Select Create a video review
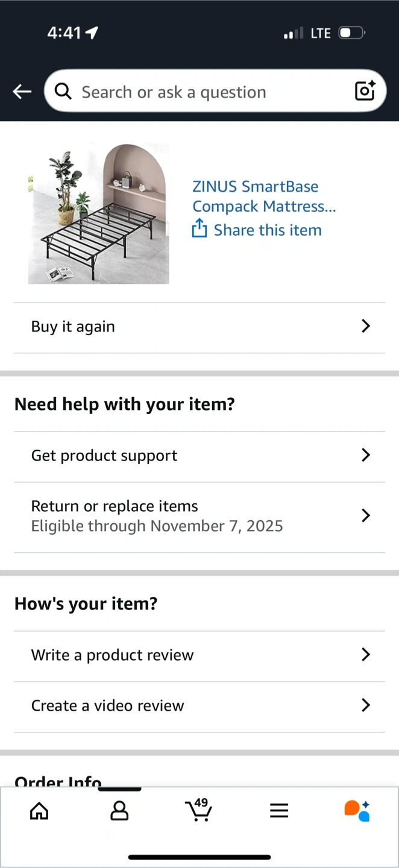The image size is (399, 868). (108, 705)
